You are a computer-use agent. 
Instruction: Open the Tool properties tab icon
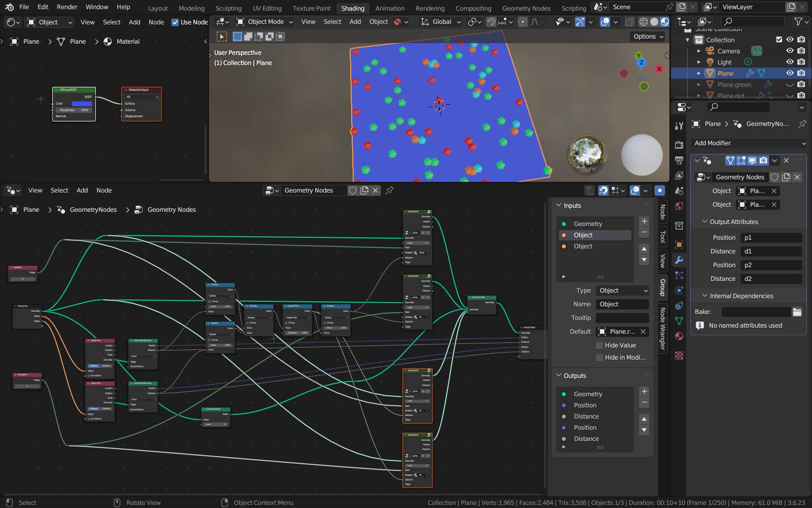coord(679,125)
